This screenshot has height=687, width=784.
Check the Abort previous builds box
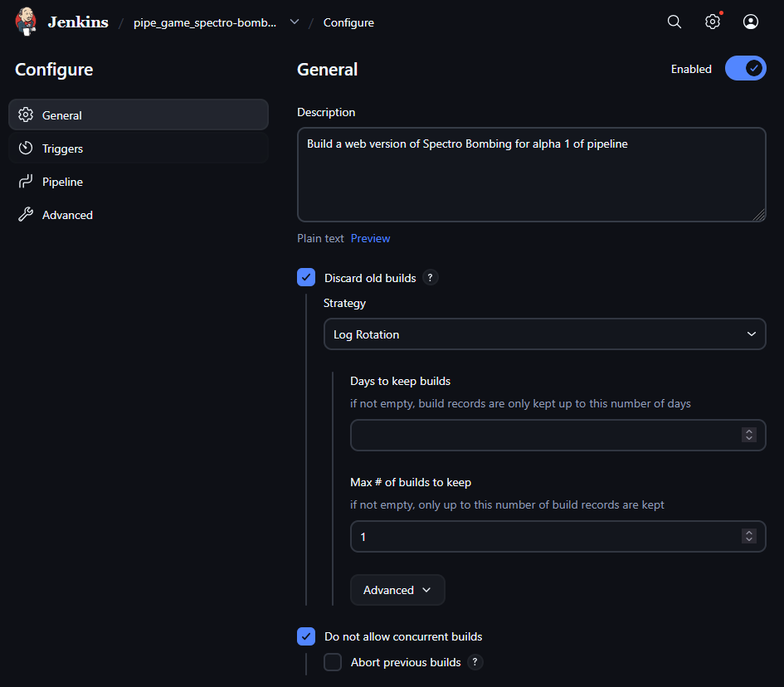click(x=333, y=662)
